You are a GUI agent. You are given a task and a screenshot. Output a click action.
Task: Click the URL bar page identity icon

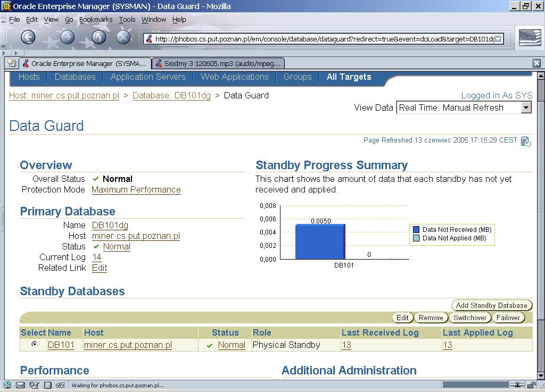(x=149, y=39)
